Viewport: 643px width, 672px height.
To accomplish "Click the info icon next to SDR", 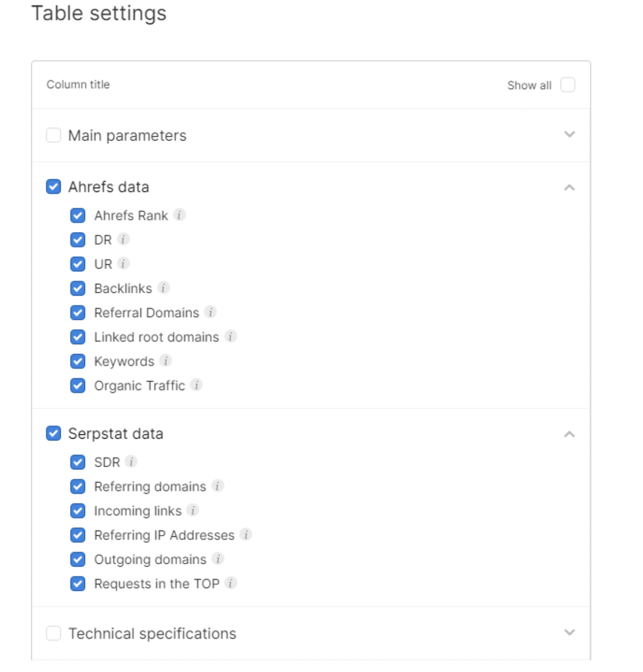I will click(131, 461).
